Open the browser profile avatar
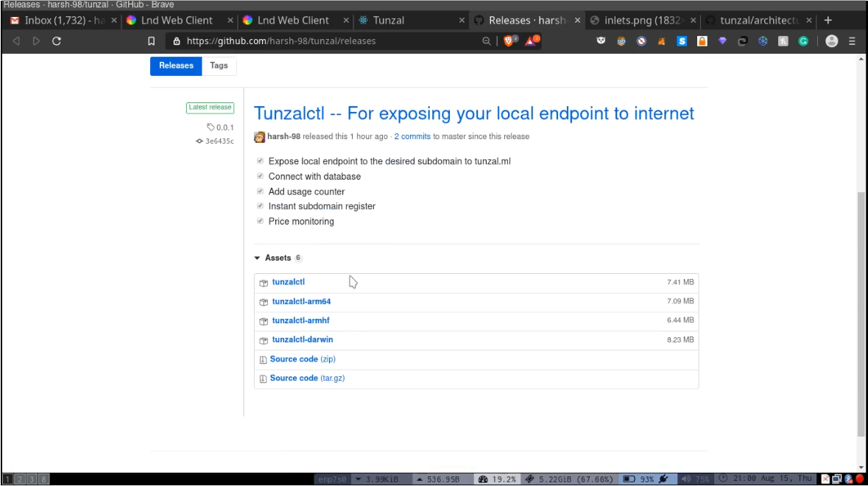Image resolution: width=868 pixels, height=486 pixels. (831, 41)
